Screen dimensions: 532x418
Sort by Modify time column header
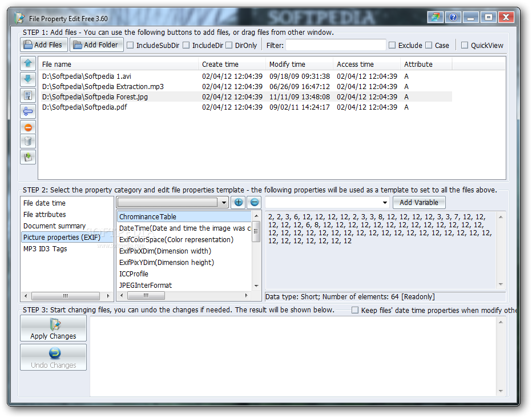click(299, 64)
